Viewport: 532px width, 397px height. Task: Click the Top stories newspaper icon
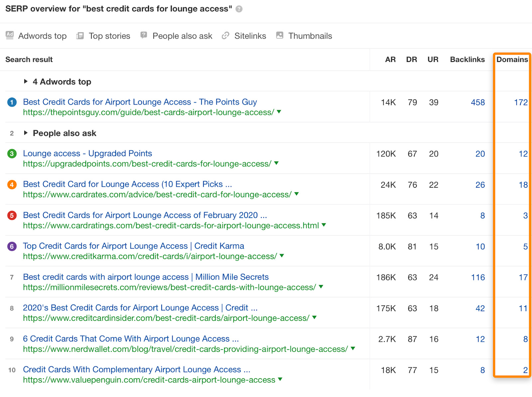pyautogui.click(x=80, y=36)
